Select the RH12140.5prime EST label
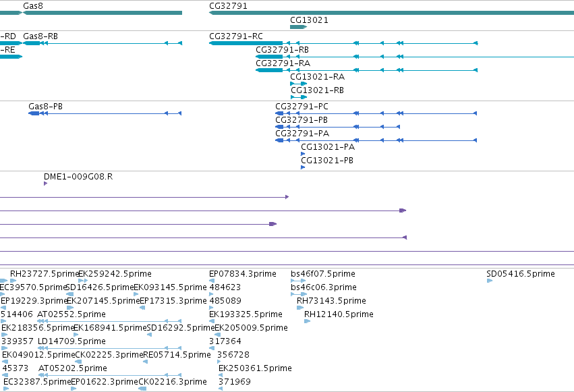 [339, 314]
